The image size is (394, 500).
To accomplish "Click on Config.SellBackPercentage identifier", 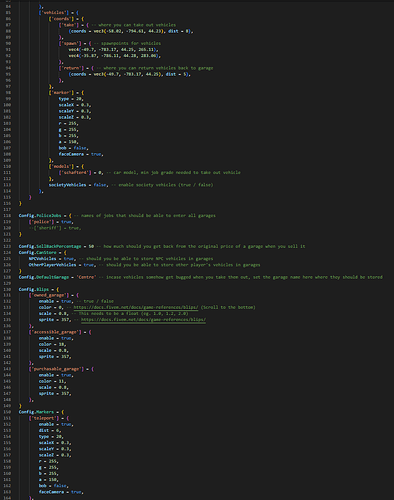I will click(x=50, y=246).
